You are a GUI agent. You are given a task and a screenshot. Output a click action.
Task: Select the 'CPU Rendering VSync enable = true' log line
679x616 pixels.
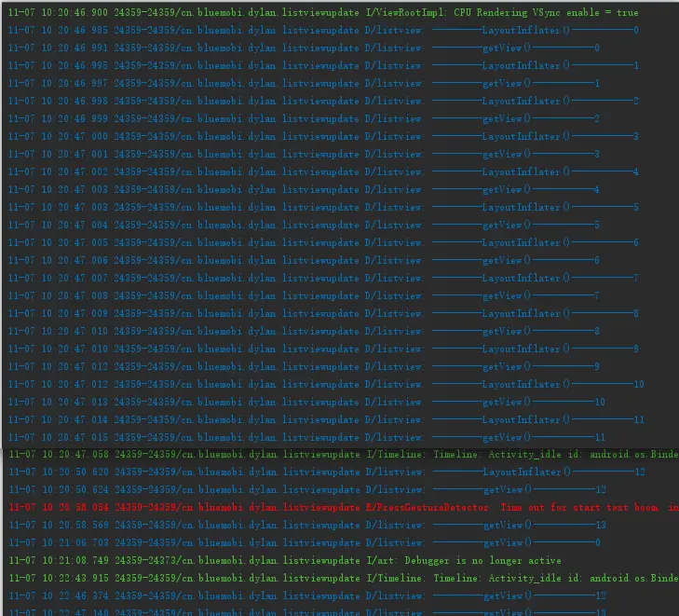point(323,12)
